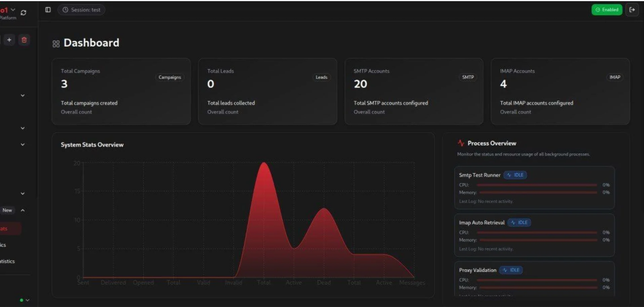The image size is (644, 307).
Task: Click the green status dot in sidebar footer
Action: click(21, 300)
